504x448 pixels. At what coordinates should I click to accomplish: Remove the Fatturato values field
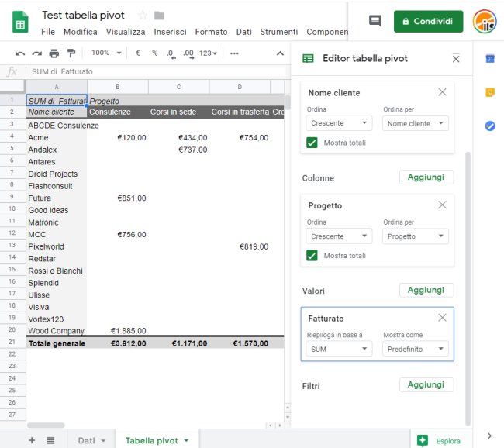pyautogui.click(x=442, y=318)
